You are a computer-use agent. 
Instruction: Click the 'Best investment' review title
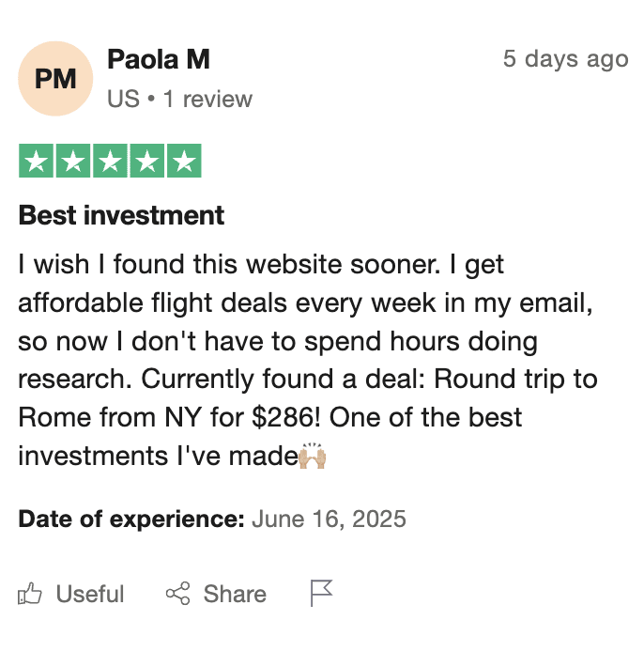(121, 215)
